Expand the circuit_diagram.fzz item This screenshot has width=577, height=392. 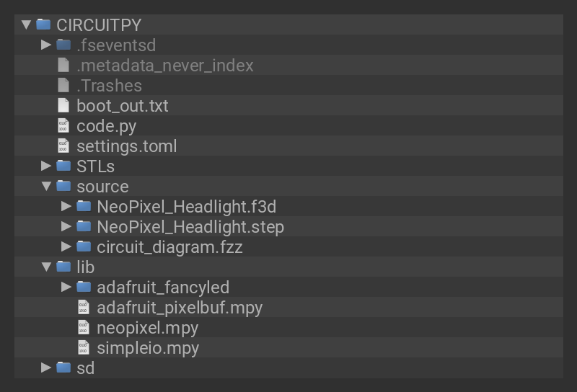pos(67,247)
